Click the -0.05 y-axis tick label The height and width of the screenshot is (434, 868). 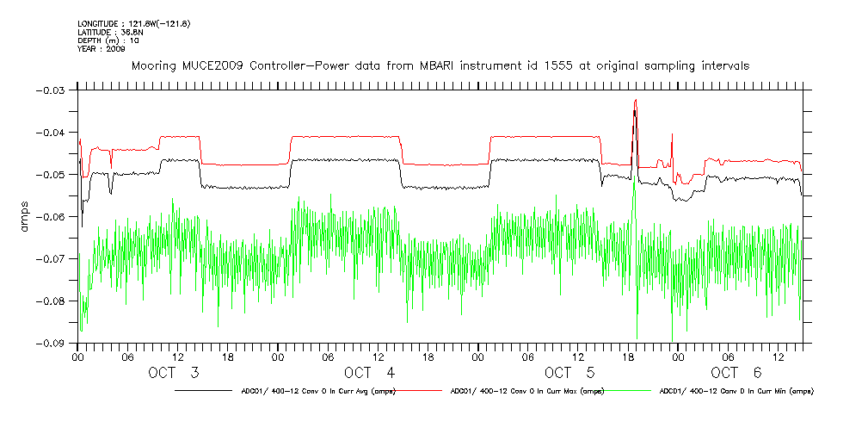57,175
